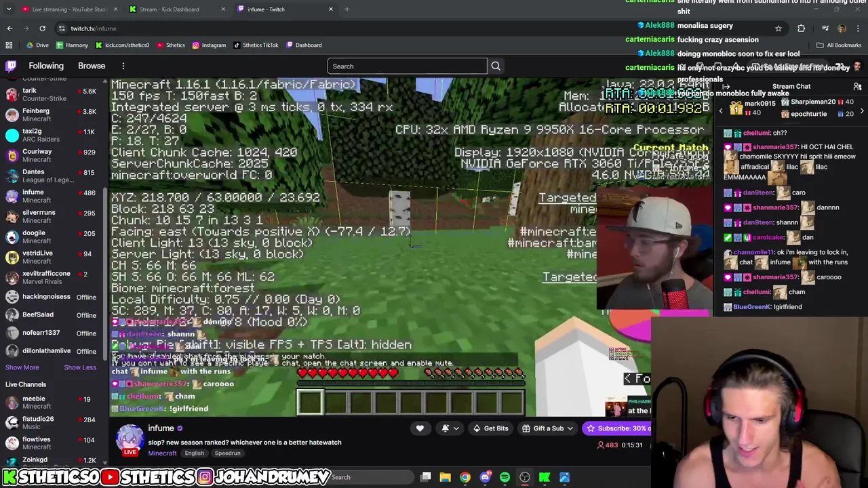Open Chrome media controls icon
868x488 pixels.
[x=825, y=28]
